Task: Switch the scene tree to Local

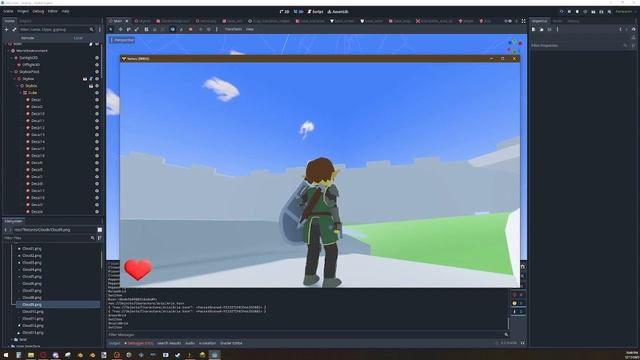Action: tap(78, 38)
